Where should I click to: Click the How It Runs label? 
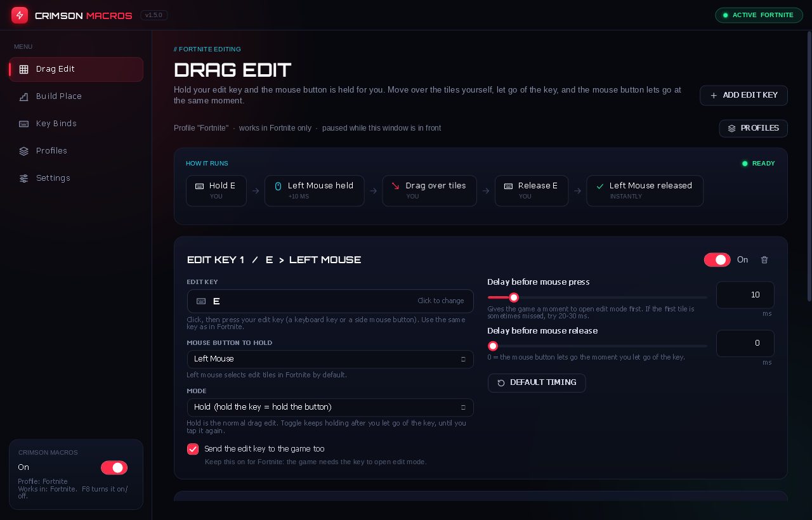pyautogui.click(x=207, y=164)
